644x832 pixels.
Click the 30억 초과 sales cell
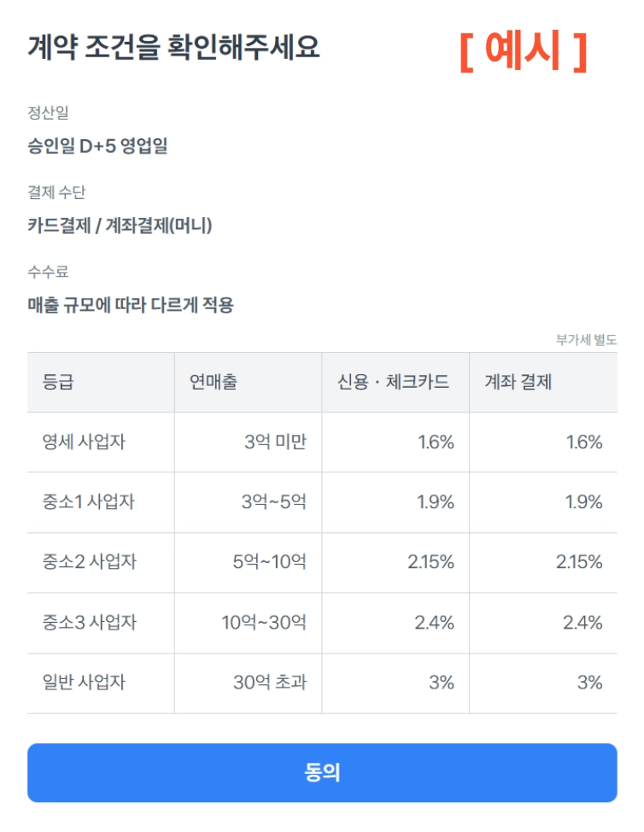[x=270, y=683]
